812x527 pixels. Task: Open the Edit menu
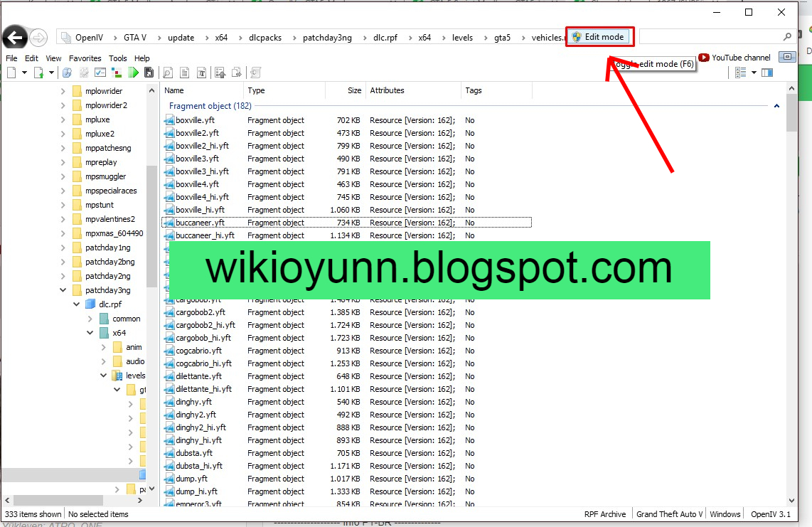pyautogui.click(x=31, y=58)
